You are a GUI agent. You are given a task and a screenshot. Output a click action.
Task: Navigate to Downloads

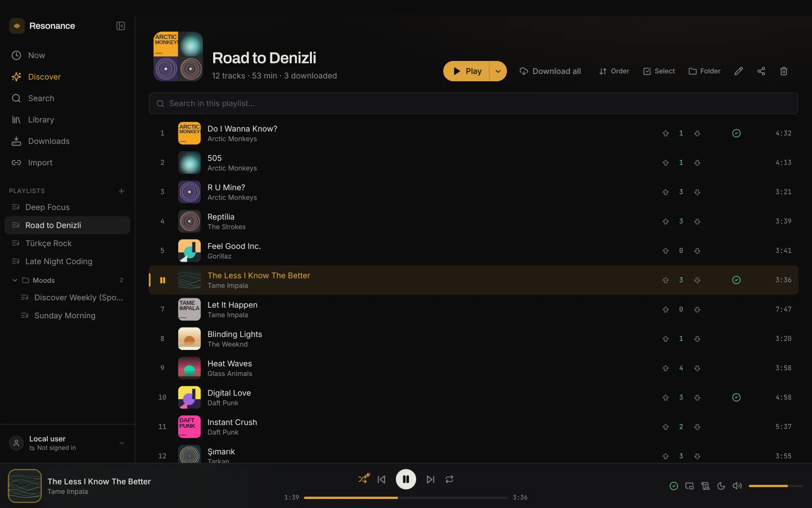pyautogui.click(x=67, y=141)
